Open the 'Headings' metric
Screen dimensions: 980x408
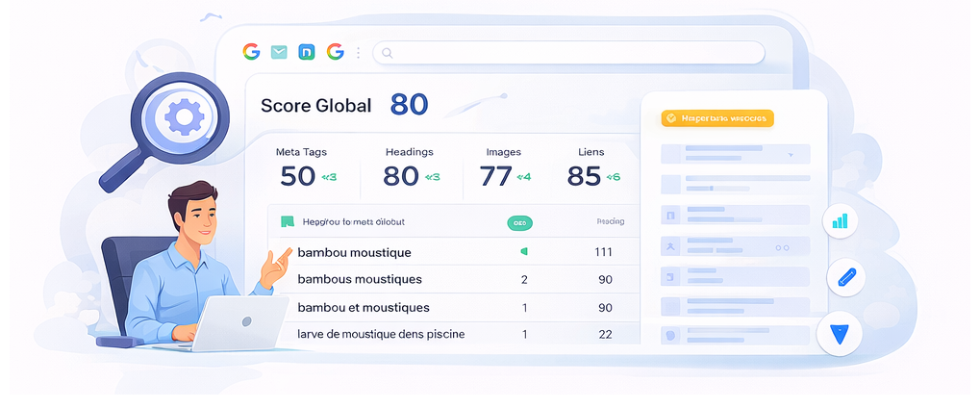pos(410,152)
